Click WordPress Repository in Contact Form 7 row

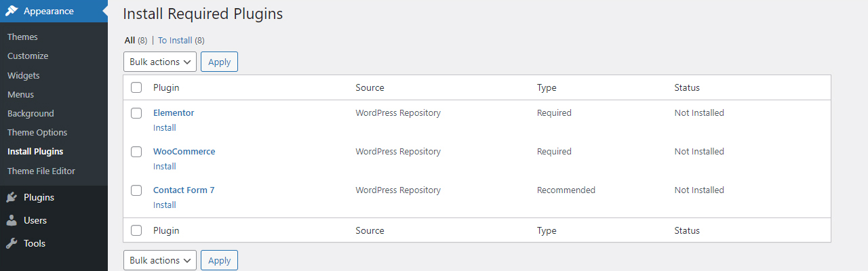click(398, 190)
